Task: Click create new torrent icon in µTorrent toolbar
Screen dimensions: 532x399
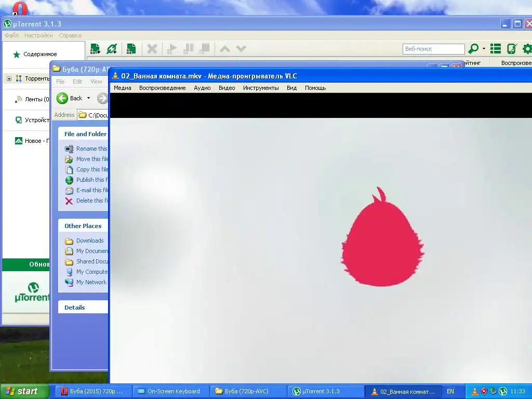Action: [131, 49]
